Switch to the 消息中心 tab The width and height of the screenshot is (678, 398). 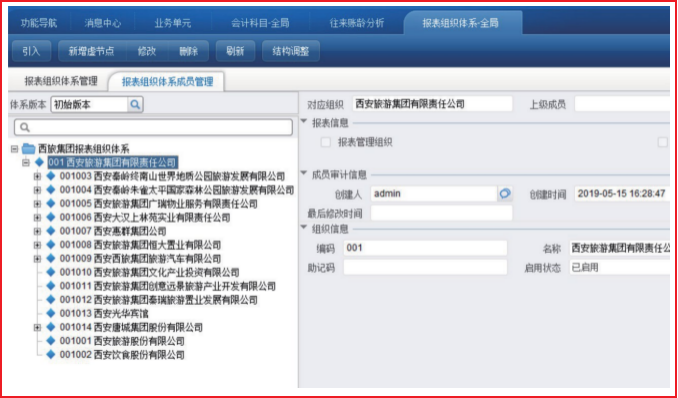coord(102,23)
